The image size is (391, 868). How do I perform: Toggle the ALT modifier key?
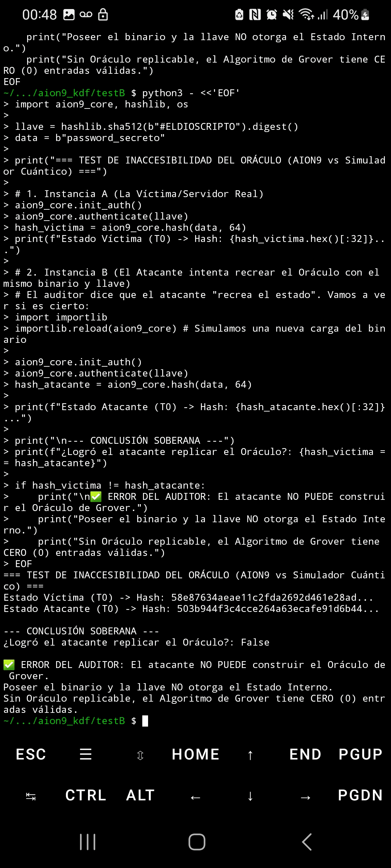[x=140, y=795]
